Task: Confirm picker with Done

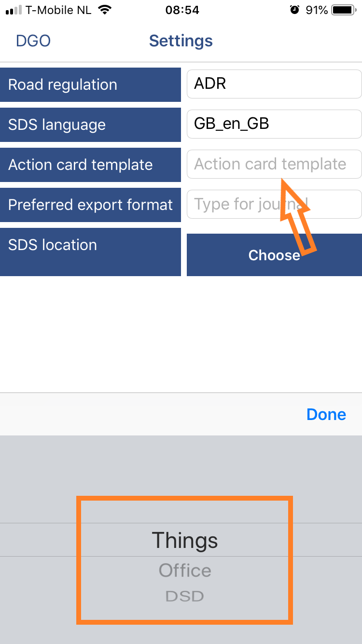Action: coord(326,415)
